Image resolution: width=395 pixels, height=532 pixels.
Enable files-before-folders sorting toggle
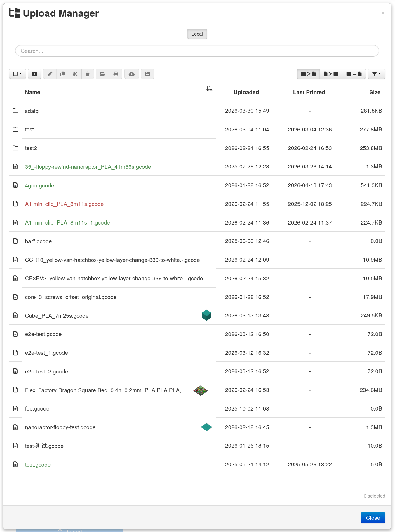click(x=331, y=74)
